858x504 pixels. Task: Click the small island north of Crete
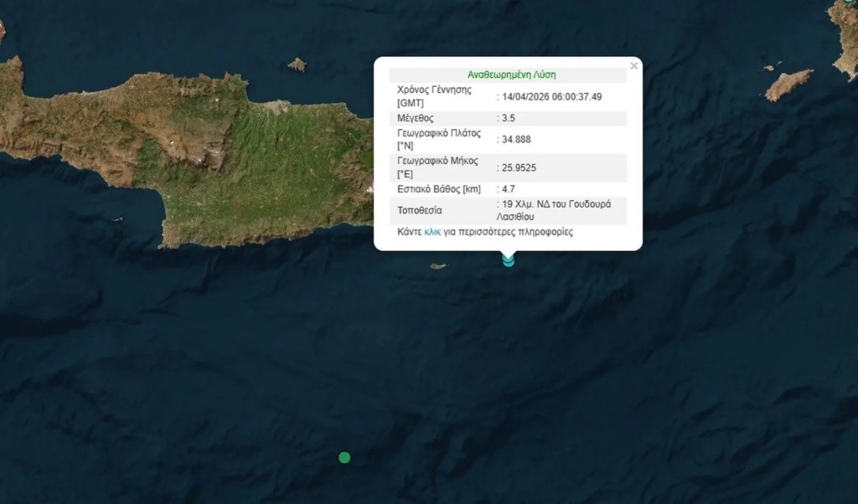(297, 64)
